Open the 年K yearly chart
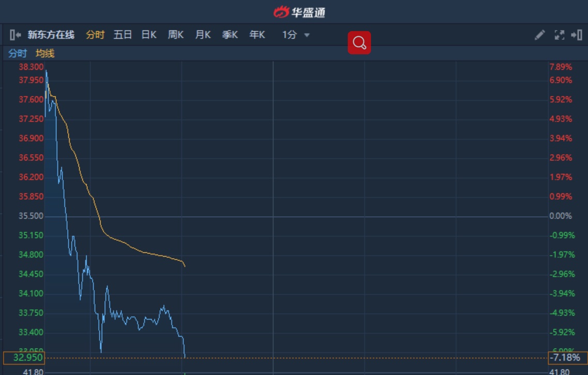Viewport: 588px width, 375px height. 257,35
